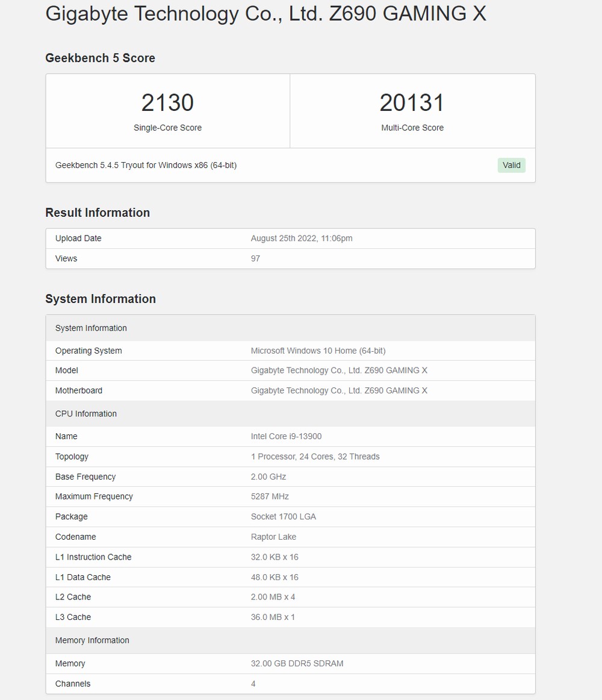The width and height of the screenshot is (602, 700).
Task: Click the bold System Information section heading
Action: [x=101, y=299]
